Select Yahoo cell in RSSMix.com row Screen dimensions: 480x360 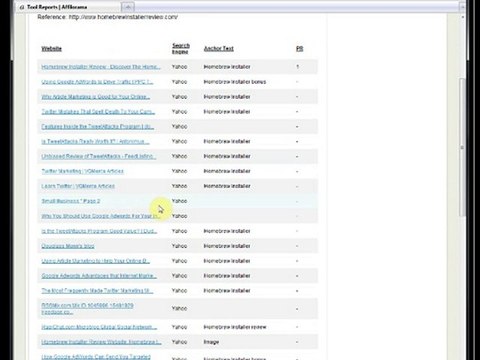coord(179,309)
